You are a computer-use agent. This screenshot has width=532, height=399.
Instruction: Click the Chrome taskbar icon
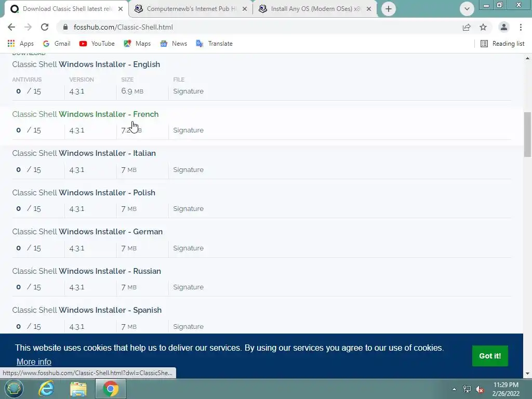tap(111, 389)
